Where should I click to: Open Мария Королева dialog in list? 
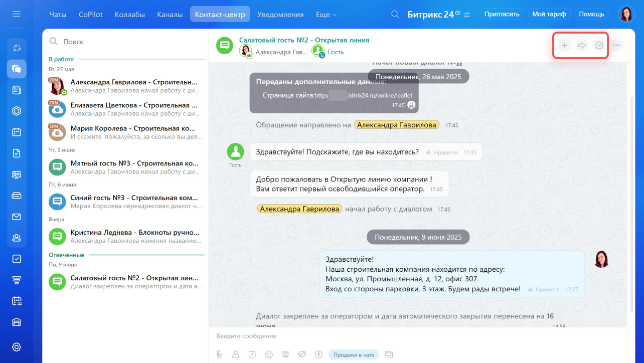125,132
